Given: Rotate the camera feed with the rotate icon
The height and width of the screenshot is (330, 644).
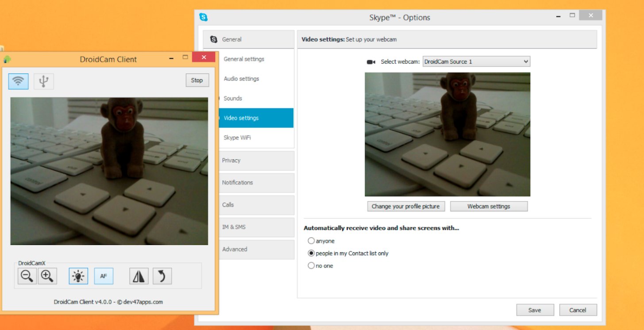Looking at the screenshot, I should (x=162, y=276).
